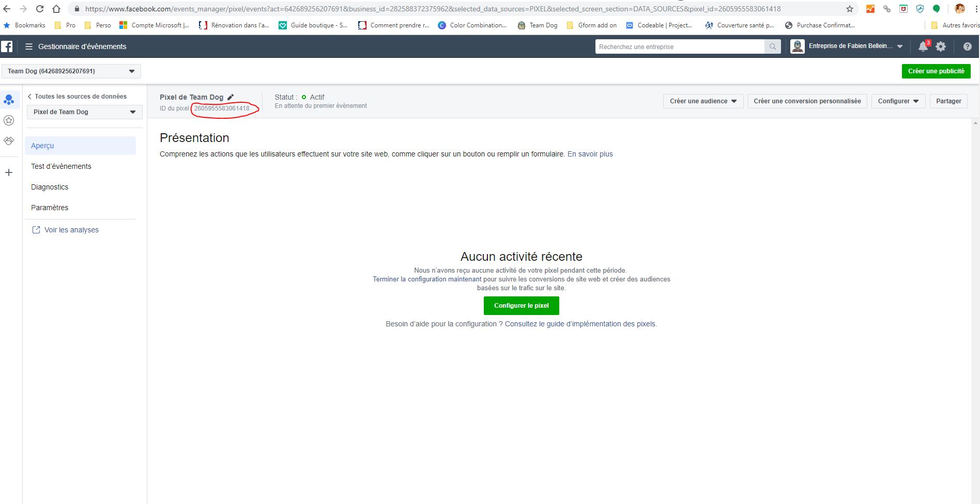980x504 pixels.
Task: Open settings gear in top bar
Action: click(941, 46)
